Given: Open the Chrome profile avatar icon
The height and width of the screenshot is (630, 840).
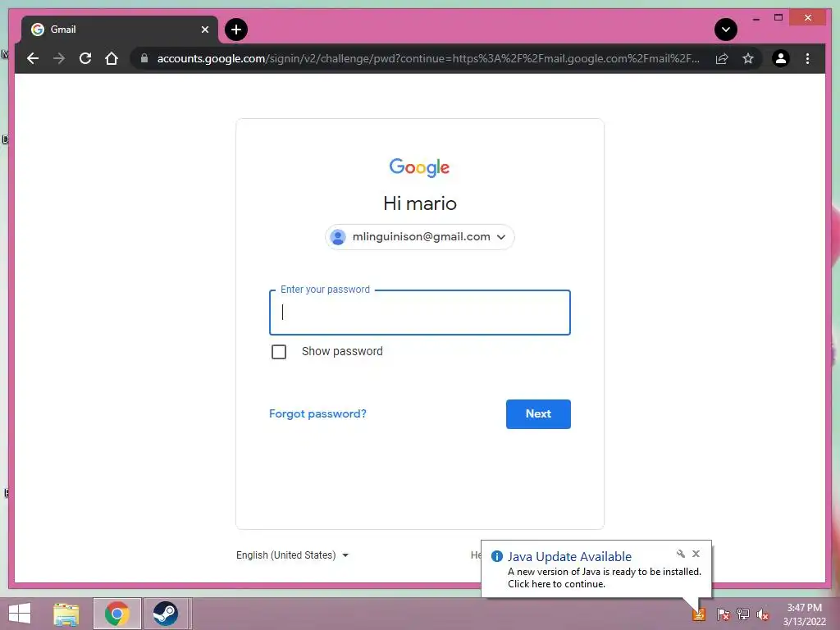Looking at the screenshot, I should pos(781,58).
